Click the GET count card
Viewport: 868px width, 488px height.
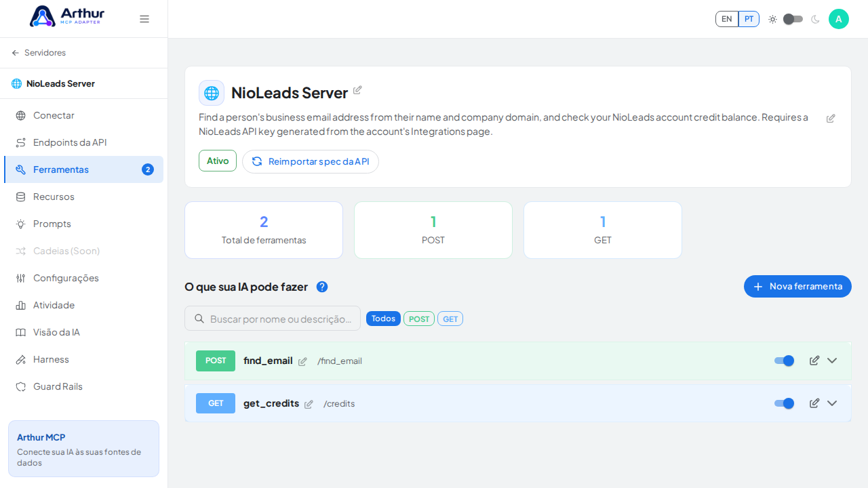click(603, 230)
